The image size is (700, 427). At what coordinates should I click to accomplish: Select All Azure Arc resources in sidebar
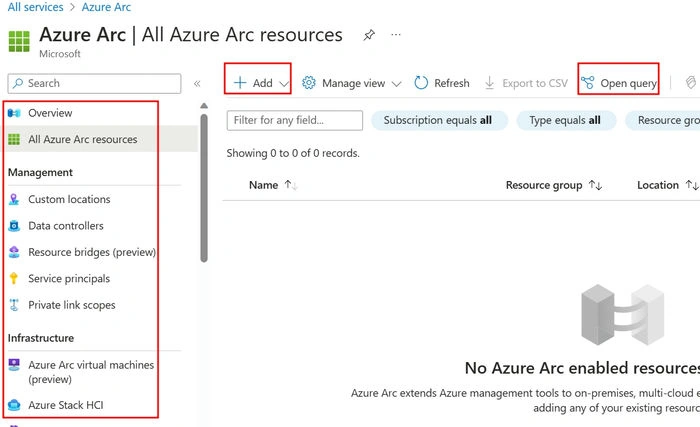point(83,139)
